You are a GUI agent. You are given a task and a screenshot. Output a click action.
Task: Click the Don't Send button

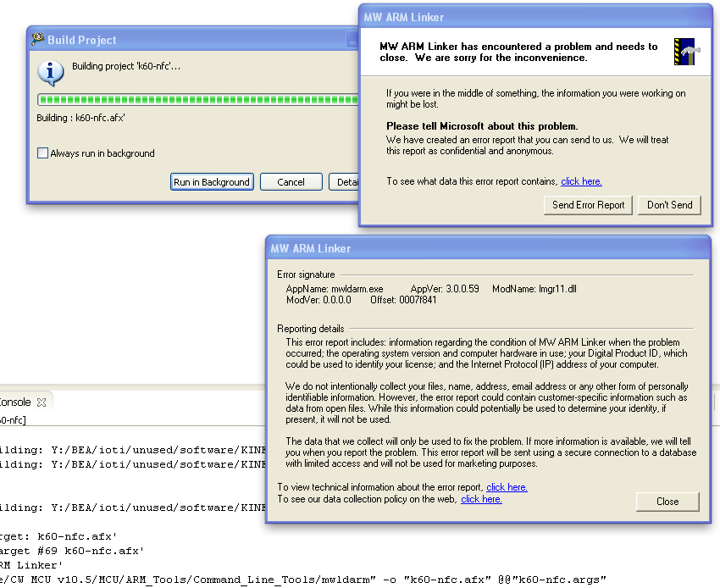click(x=669, y=205)
